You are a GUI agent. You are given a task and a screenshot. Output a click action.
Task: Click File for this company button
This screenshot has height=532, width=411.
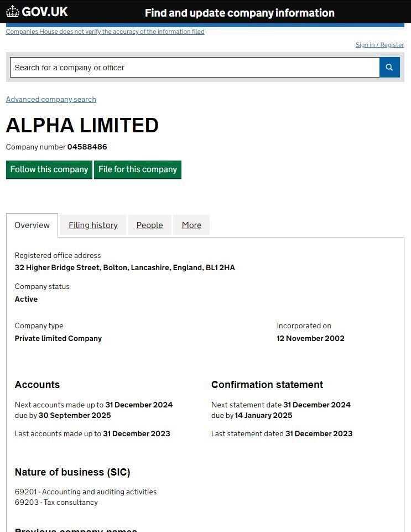[138, 169]
